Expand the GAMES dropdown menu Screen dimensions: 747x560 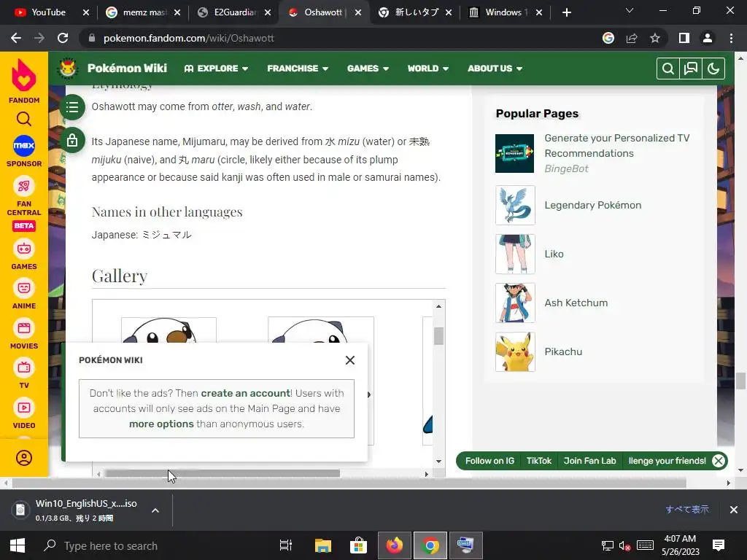pyautogui.click(x=368, y=69)
